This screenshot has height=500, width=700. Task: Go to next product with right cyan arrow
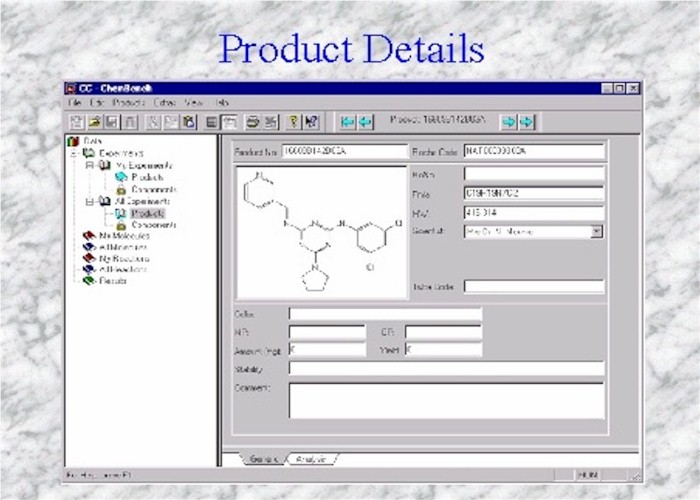pos(526,122)
